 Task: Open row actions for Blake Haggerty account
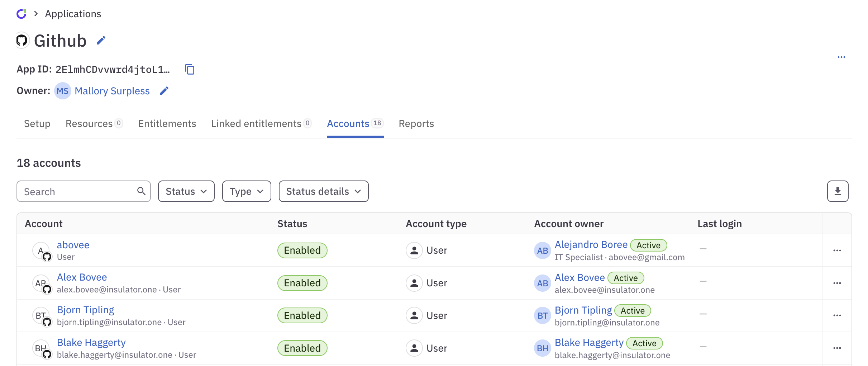(837, 348)
